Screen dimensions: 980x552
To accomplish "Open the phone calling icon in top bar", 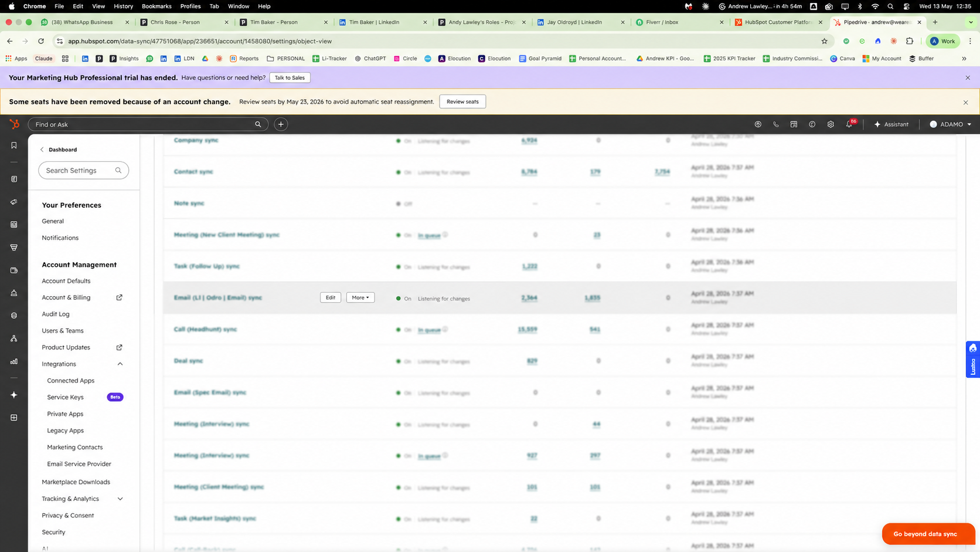I will (775, 124).
